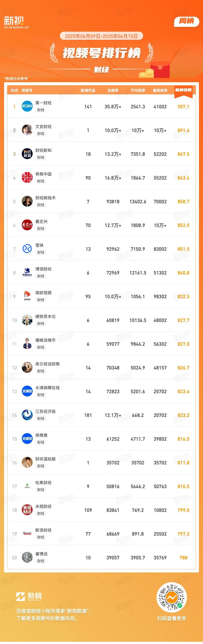The height and width of the screenshot is (644, 203).
Task: Click the 周榜 weekly chart badge
Action: 187,22
